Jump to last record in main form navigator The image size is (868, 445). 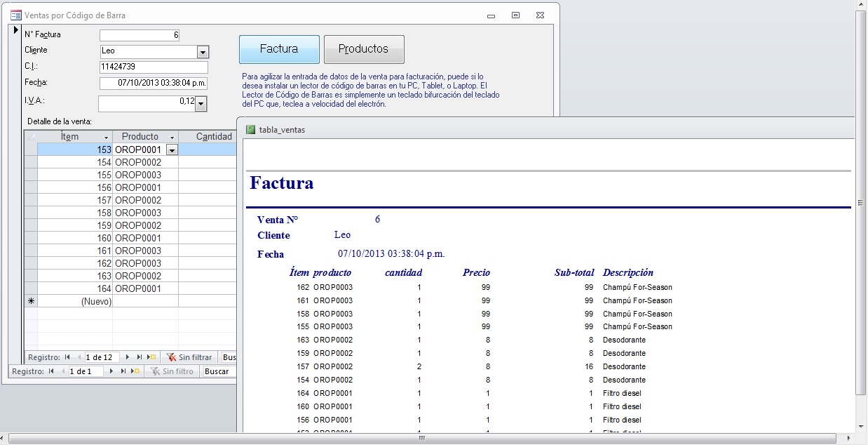click(x=124, y=371)
